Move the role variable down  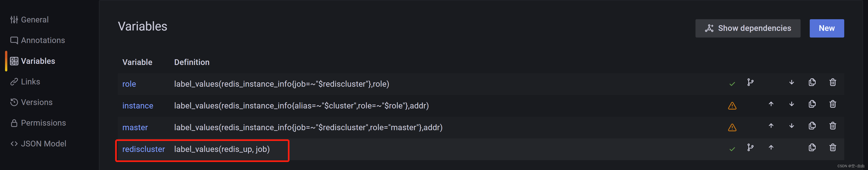791,82
